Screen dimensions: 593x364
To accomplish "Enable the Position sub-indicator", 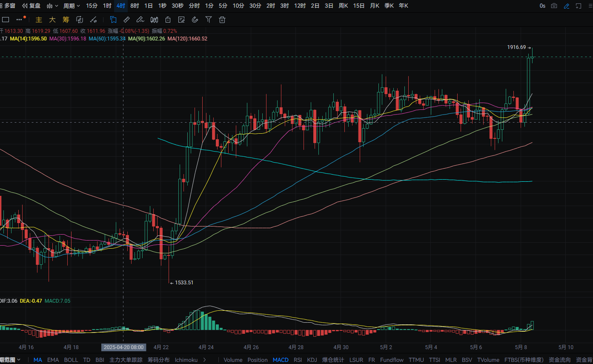I will 258,360.
